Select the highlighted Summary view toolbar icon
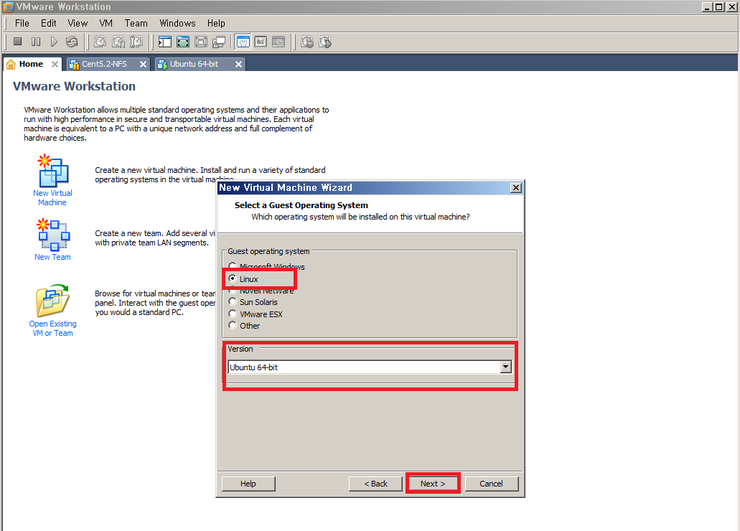This screenshot has height=531, width=740. click(x=243, y=42)
